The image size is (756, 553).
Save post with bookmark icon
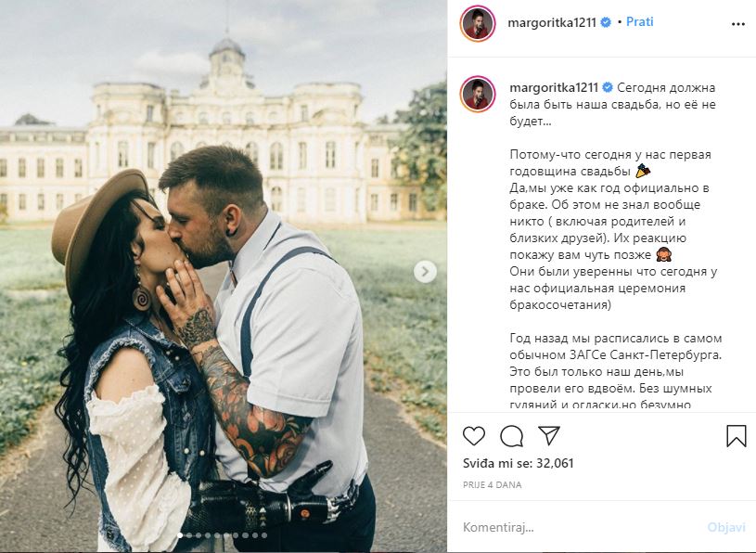click(737, 436)
